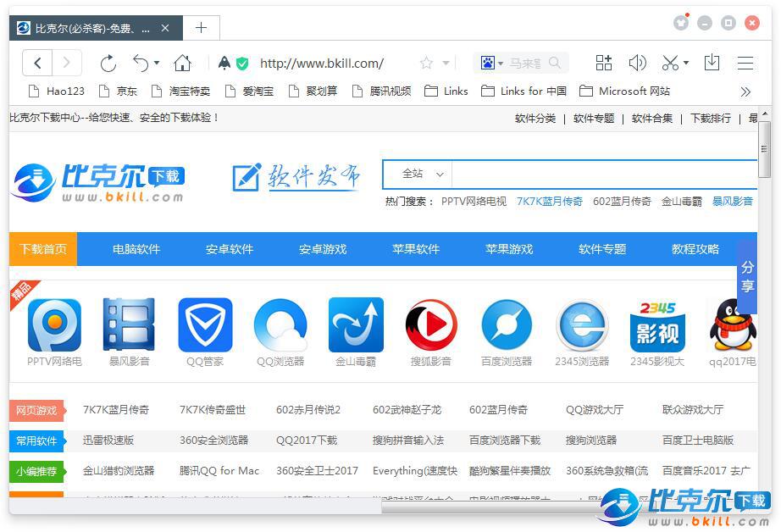Click the Baidu paw search engine icon
The width and height of the screenshot is (781, 532).
click(487, 63)
